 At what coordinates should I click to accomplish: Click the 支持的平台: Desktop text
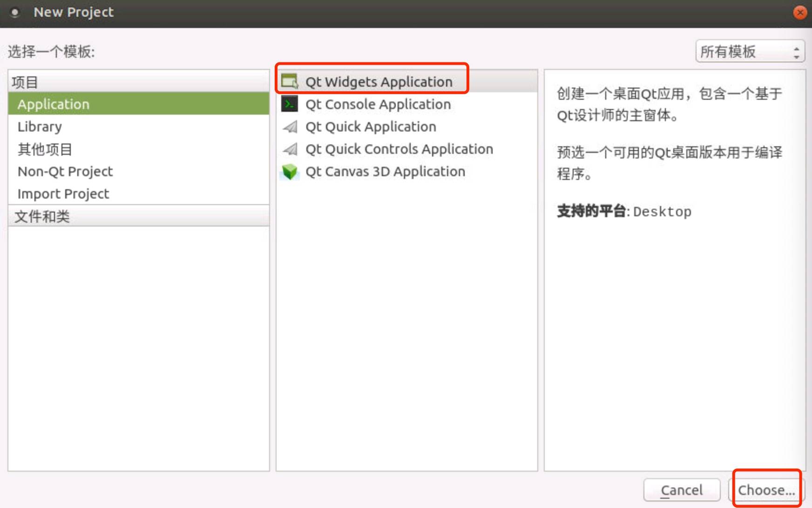pos(624,212)
